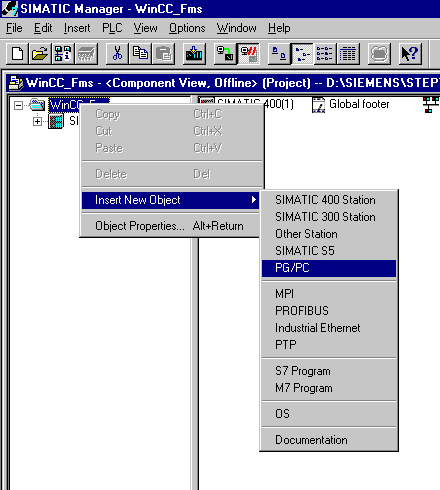Open the File menu
The image size is (440, 490).
14,28
